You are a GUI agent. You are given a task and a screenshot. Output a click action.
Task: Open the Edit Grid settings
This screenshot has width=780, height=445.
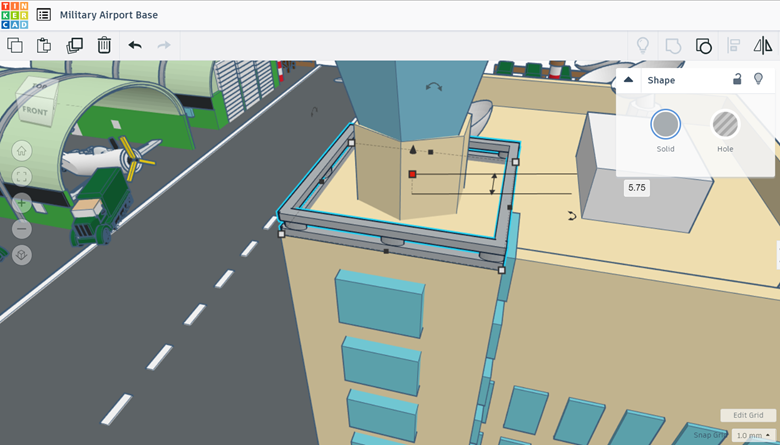point(748,415)
